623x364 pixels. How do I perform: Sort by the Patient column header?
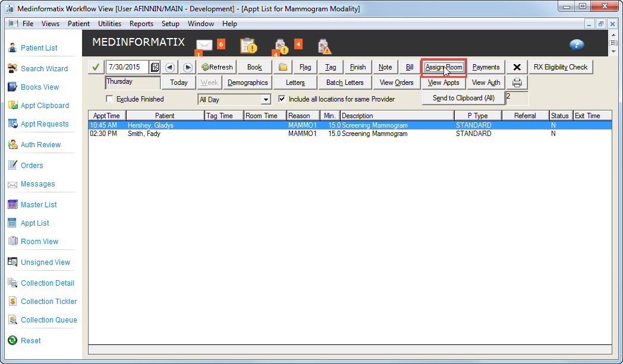click(165, 116)
